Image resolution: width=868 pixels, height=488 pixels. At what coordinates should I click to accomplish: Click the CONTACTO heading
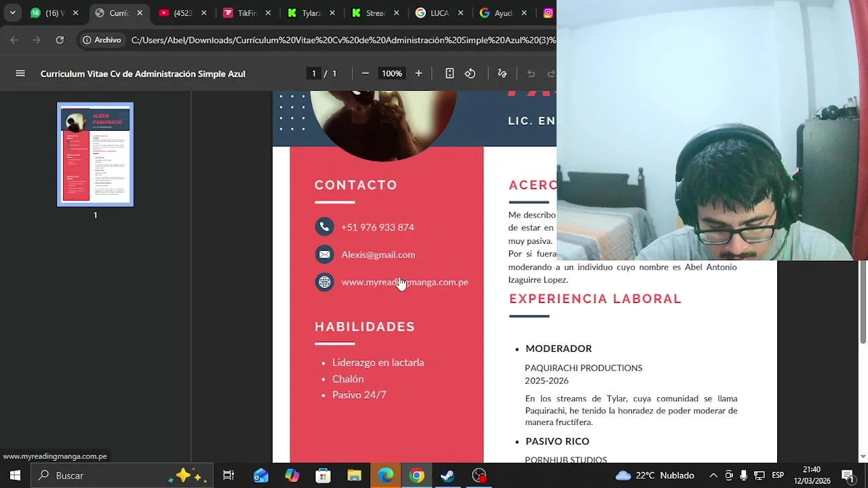tap(356, 185)
